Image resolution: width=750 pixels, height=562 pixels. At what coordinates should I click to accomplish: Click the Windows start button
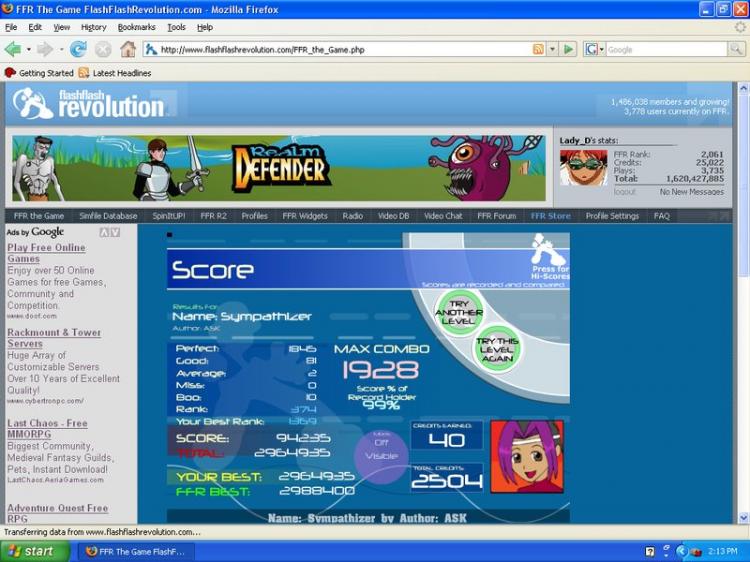34,551
